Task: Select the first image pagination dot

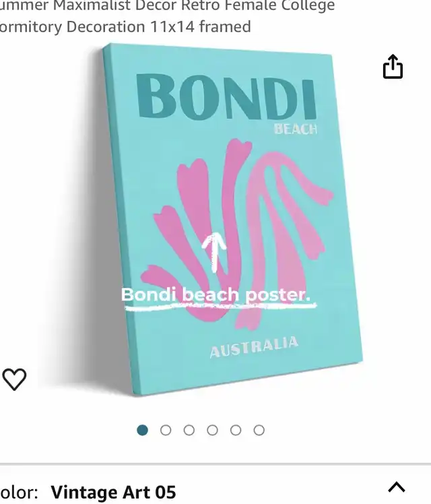Action: pos(142,430)
